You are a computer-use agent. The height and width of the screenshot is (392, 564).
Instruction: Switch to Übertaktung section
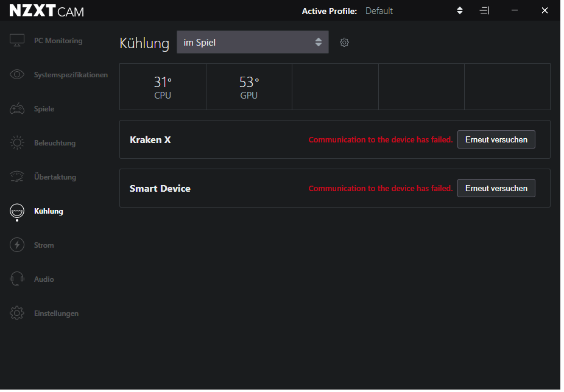point(55,177)
